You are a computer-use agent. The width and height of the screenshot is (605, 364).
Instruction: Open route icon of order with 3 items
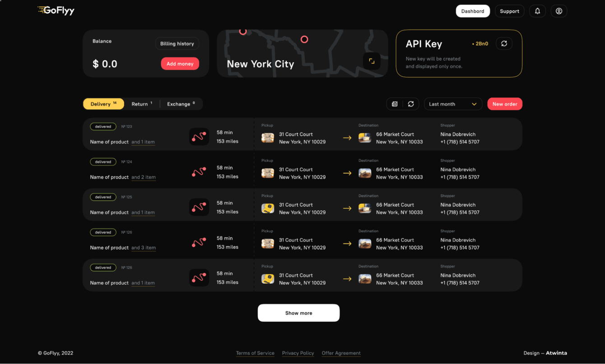[199, 242]
